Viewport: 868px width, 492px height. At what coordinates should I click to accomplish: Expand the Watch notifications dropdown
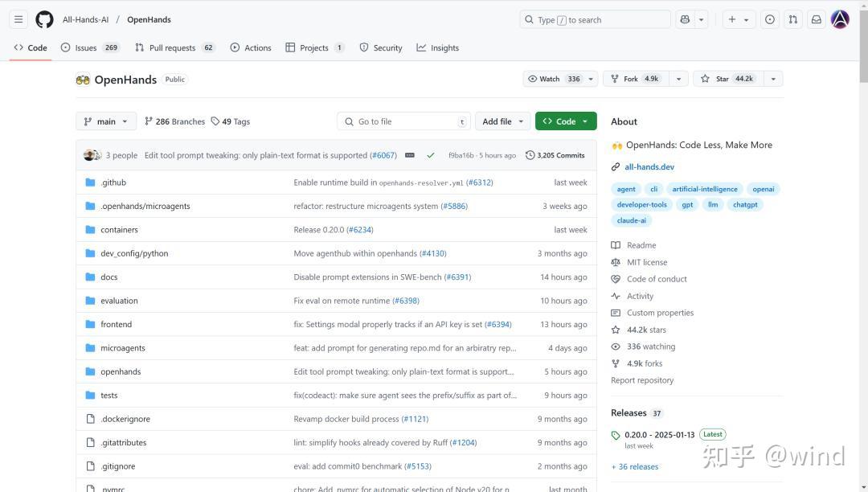(x=560, y=79)
